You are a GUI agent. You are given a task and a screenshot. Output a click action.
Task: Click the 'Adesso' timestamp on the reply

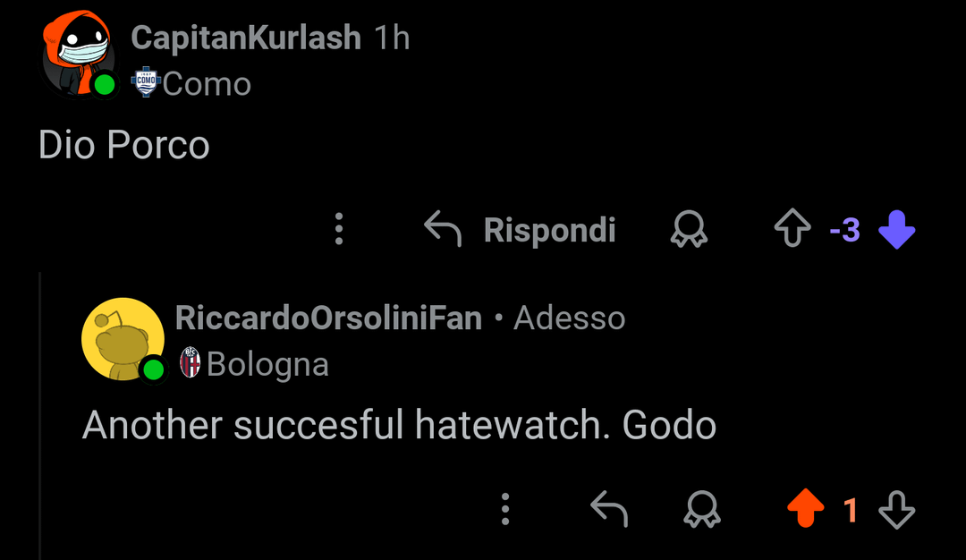[570, 318]
